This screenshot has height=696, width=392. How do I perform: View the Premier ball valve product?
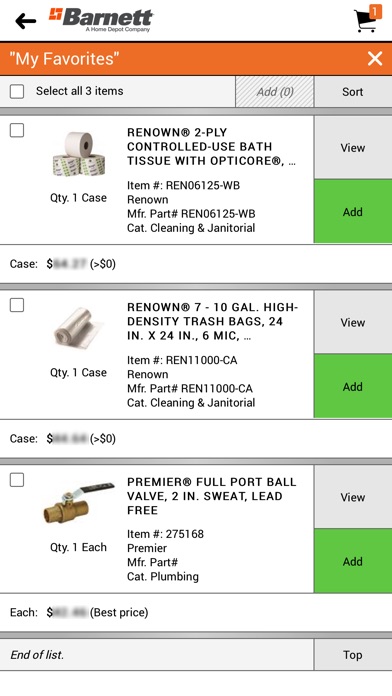(x=353, y=497)
